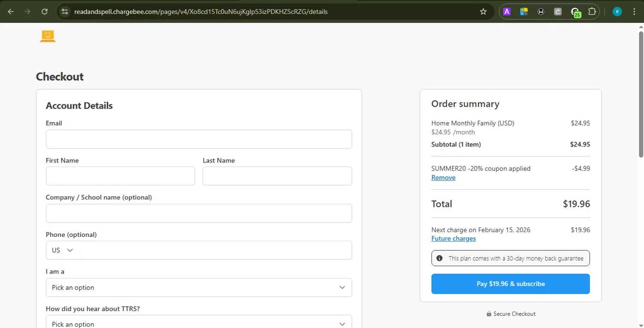Go back to the previous page
This screenshot has height=328, width=644.
11,12
